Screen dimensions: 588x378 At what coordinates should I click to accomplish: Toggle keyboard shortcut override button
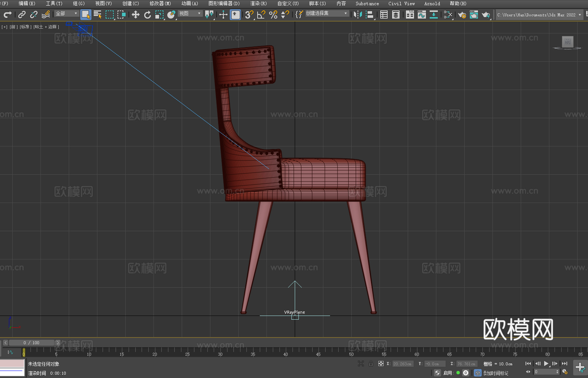235,14
